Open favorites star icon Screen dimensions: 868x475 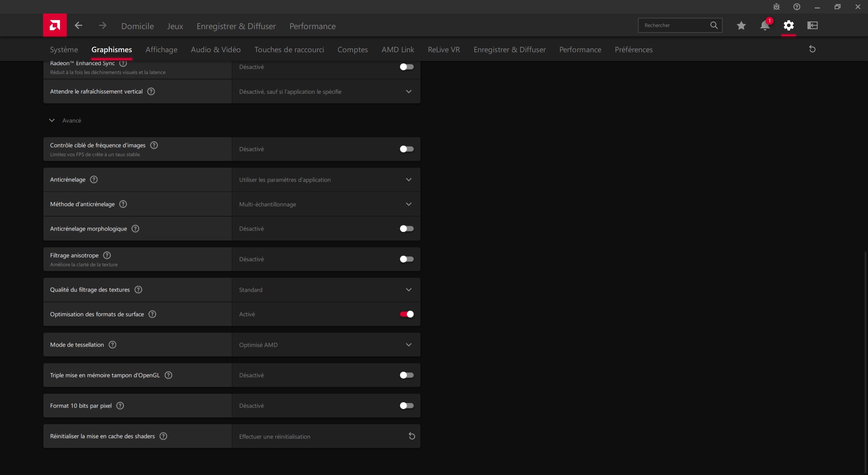coord(741,25)
